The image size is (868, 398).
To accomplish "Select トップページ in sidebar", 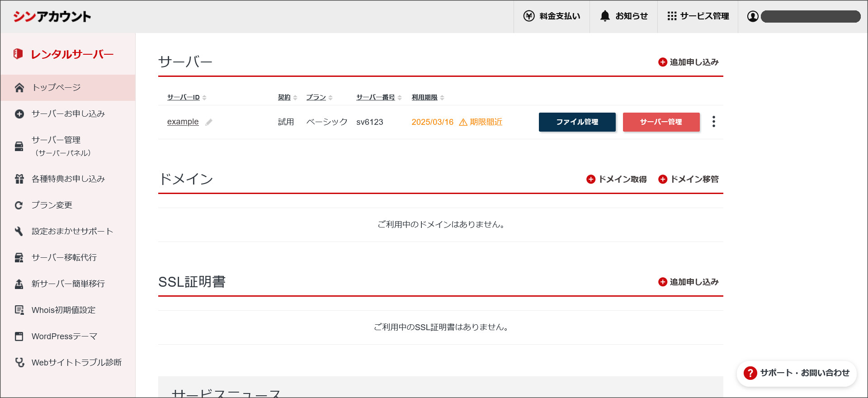I will click(68, 88).
